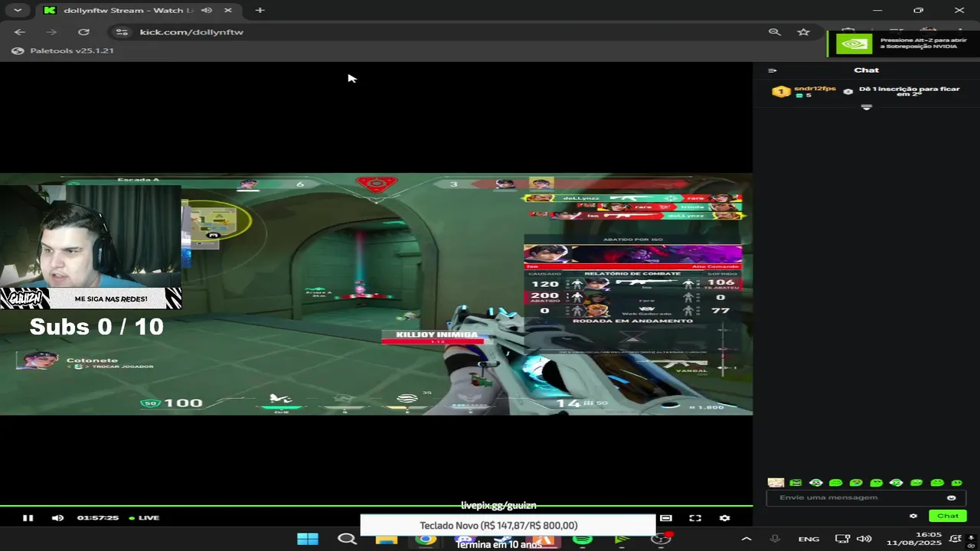
Task: Open zoom magnifier in address bar
Action: [774, 32]
